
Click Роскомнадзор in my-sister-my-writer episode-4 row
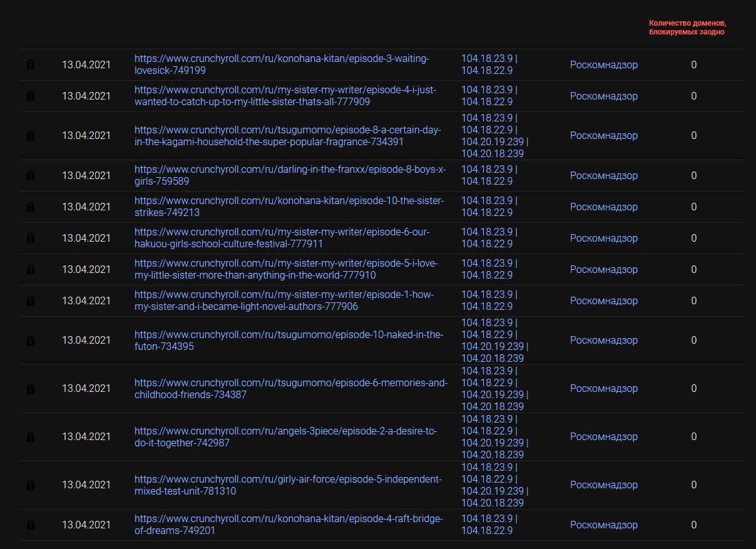click(x=604, y=96)
